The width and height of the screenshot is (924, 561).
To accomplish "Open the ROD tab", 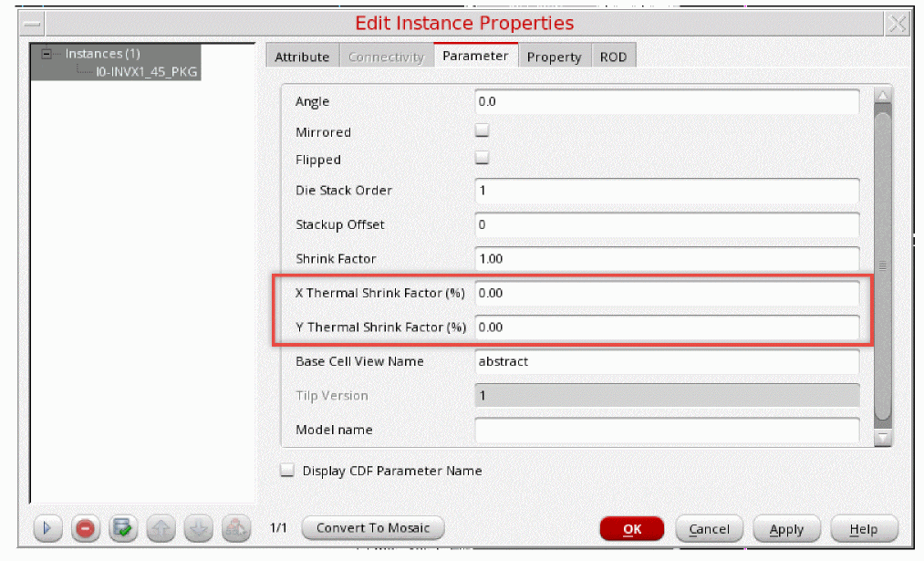I will pos(614,57).
